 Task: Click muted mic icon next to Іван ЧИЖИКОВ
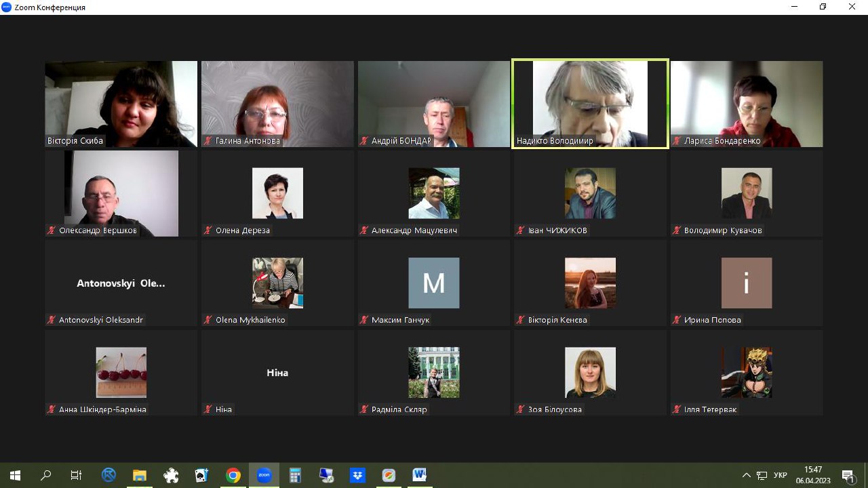coord(521,230)
